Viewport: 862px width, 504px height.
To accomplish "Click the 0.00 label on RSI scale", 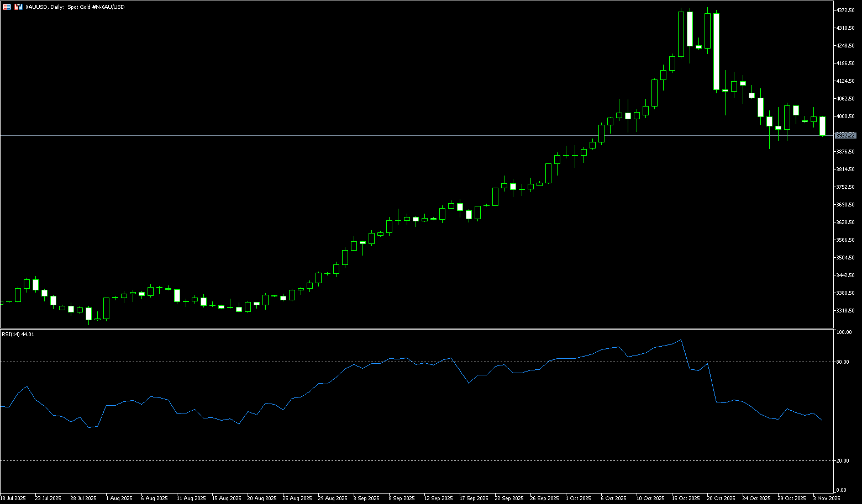I will 842,490.
